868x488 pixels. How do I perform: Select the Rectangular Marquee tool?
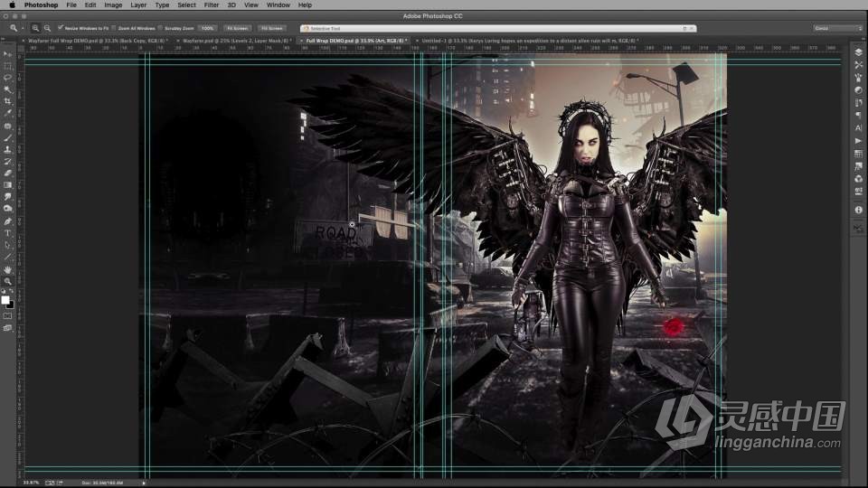coord(8,66)
